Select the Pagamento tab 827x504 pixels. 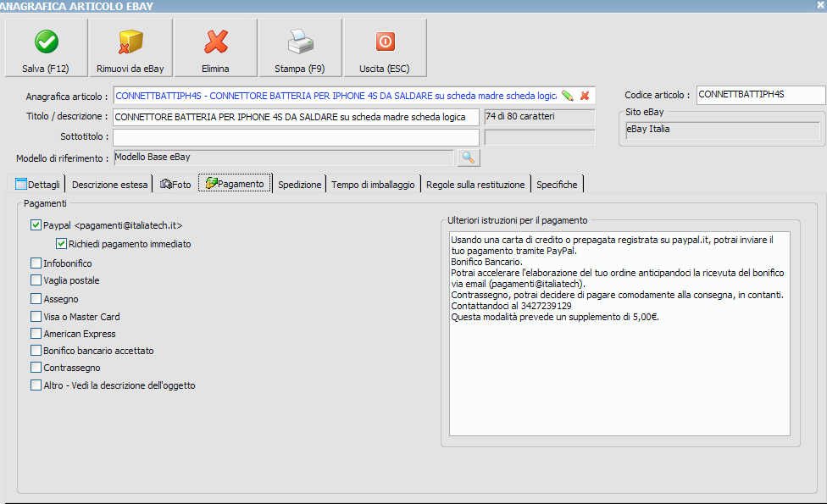236,184
